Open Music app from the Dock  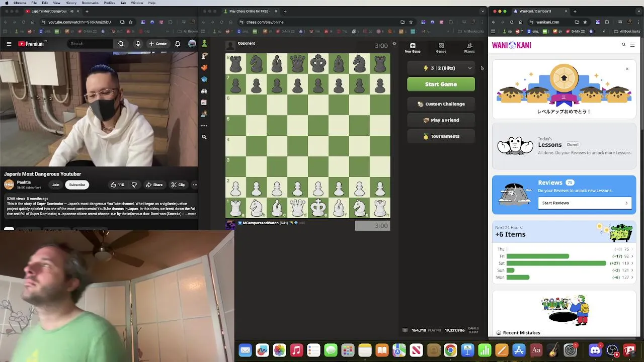click(x=296, y=350)
